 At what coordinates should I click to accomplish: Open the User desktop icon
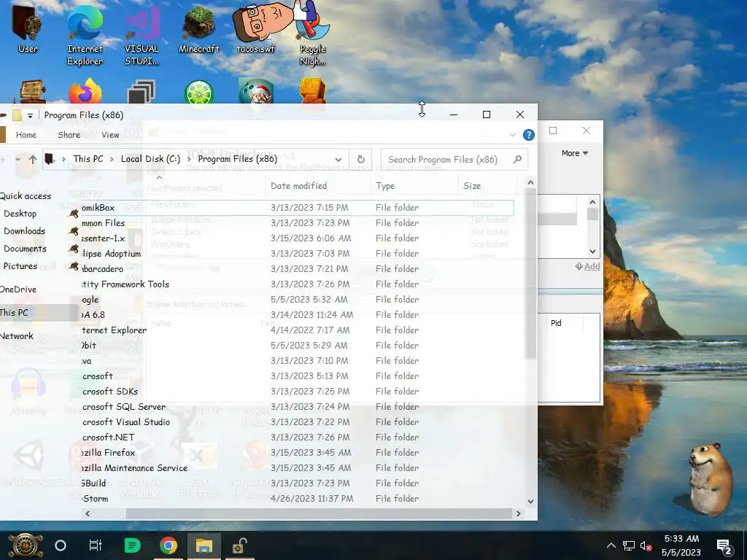[27, 29]
